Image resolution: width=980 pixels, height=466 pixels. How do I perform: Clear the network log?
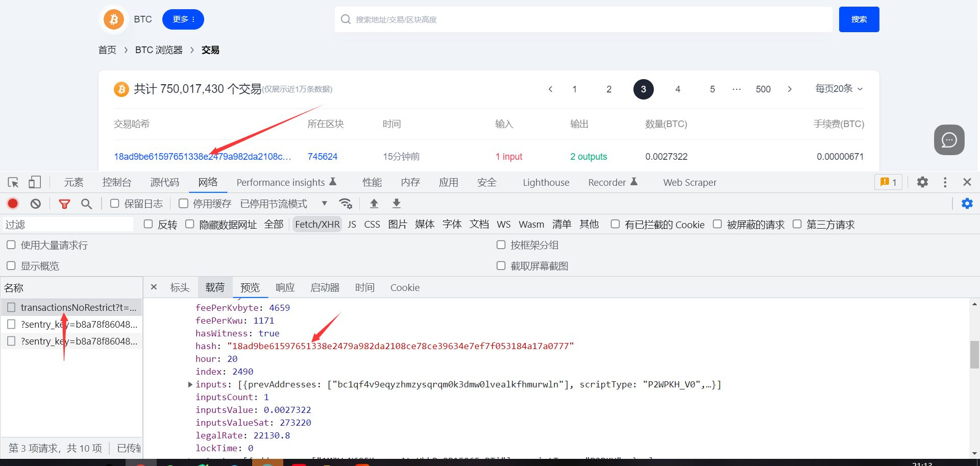[35, 204]
